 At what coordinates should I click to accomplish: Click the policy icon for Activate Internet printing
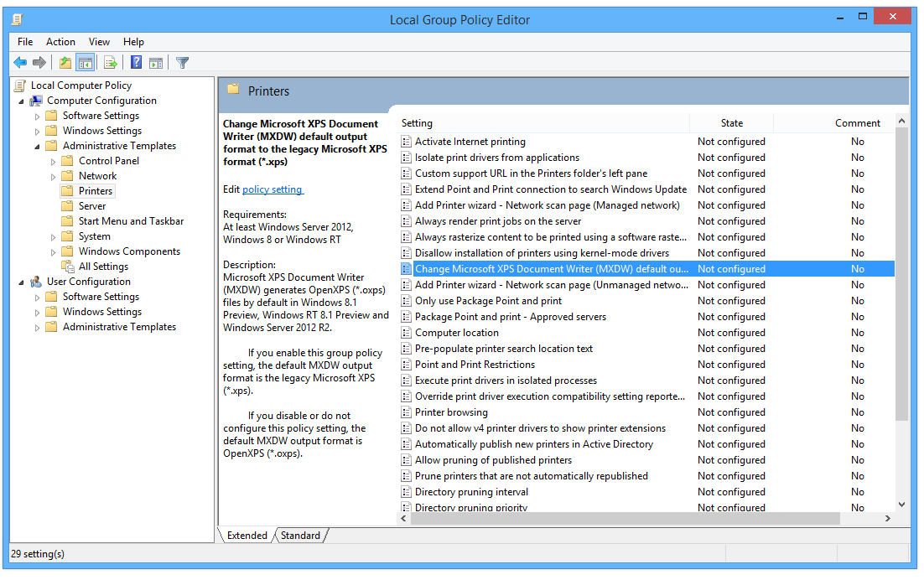(406, 142)
